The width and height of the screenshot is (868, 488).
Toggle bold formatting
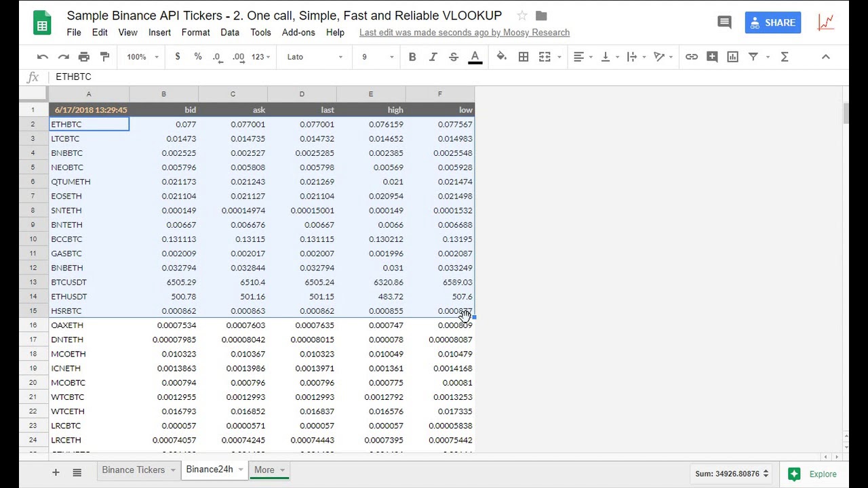pyautogui.click(x=412, y=57)
